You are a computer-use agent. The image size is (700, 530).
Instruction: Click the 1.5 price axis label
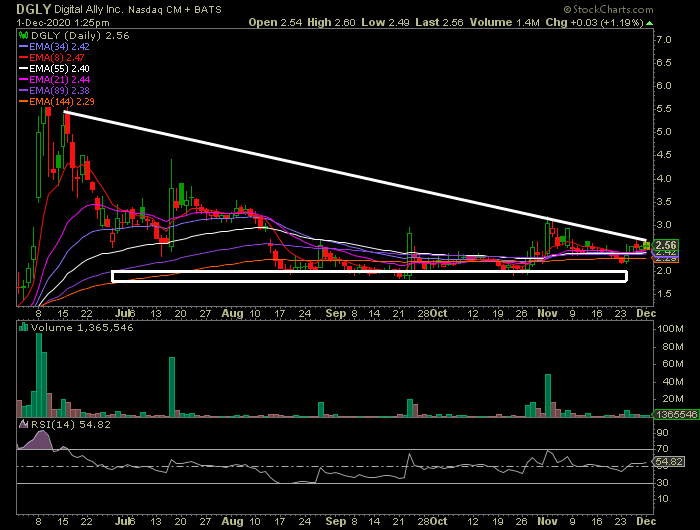664,294
